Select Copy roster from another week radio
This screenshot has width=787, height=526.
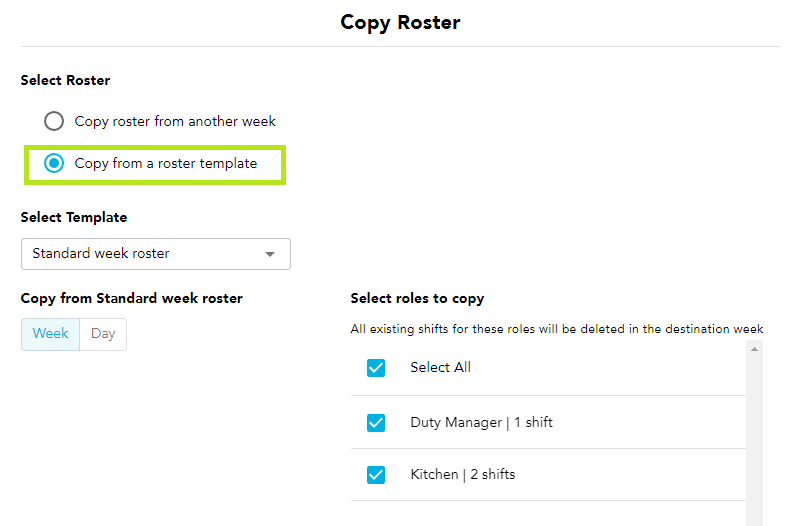54,121
